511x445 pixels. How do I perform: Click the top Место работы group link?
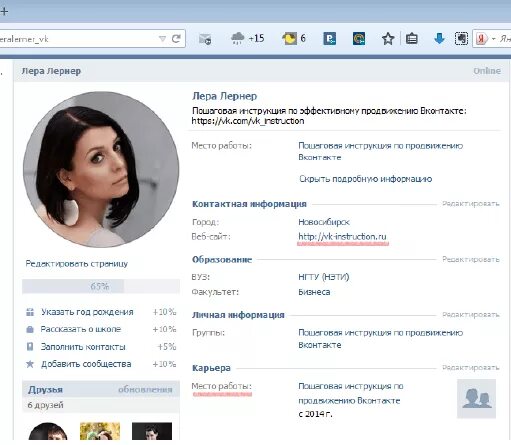[380, 151]
